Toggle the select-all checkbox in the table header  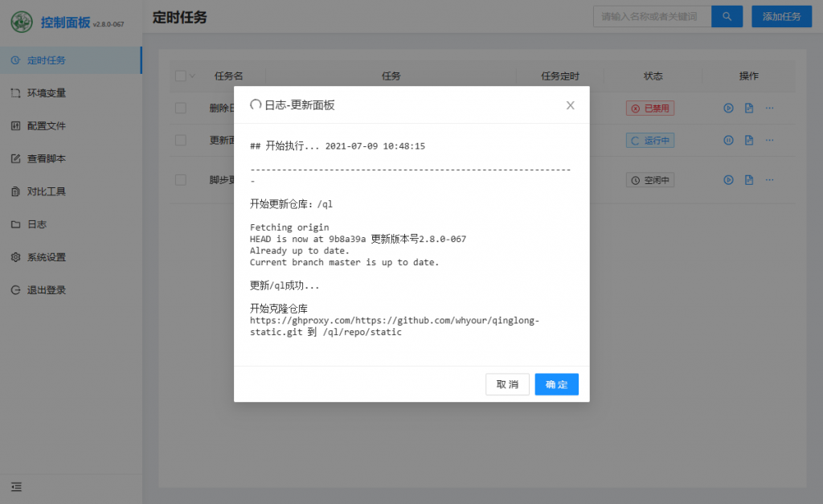pyautogui.click(x=180, y=76)
